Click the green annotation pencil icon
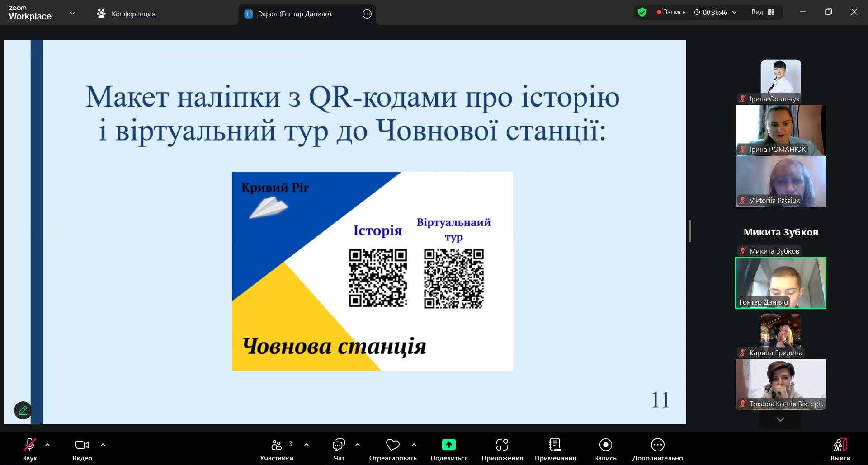This screenshot has height=465, width=868. (23, 410)
